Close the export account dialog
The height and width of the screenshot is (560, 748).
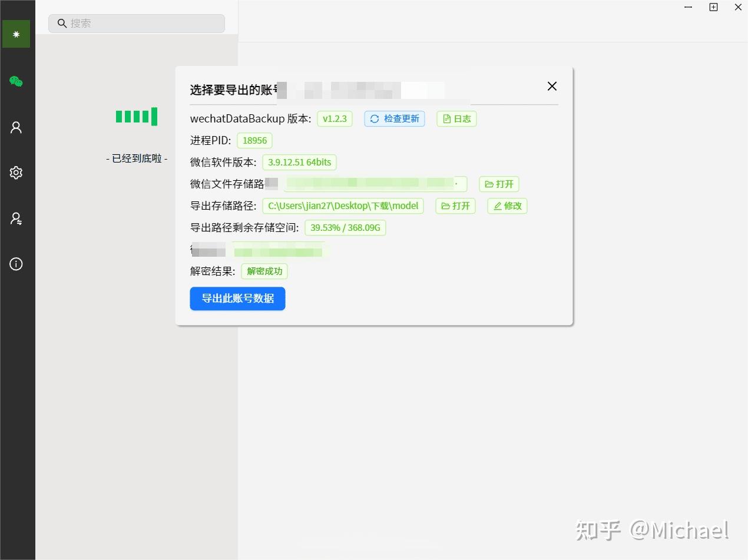pos(552,86)
